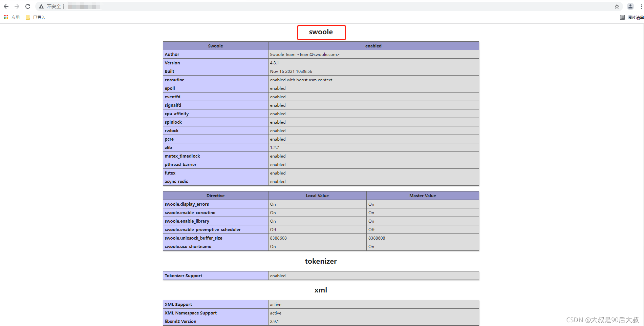644x326 pixels.
Task: Click the swoole section heading
Action: tap(321, 32)
